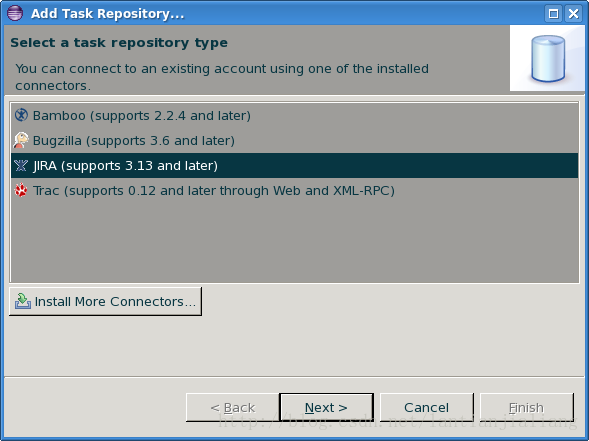Click the disabled Finish button

pos(527,407)
